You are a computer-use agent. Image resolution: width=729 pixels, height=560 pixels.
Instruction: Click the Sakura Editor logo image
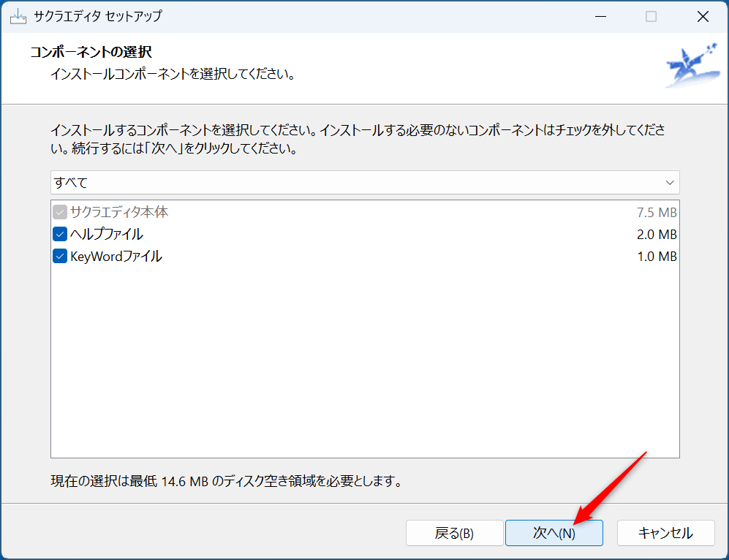click(692, 66)
